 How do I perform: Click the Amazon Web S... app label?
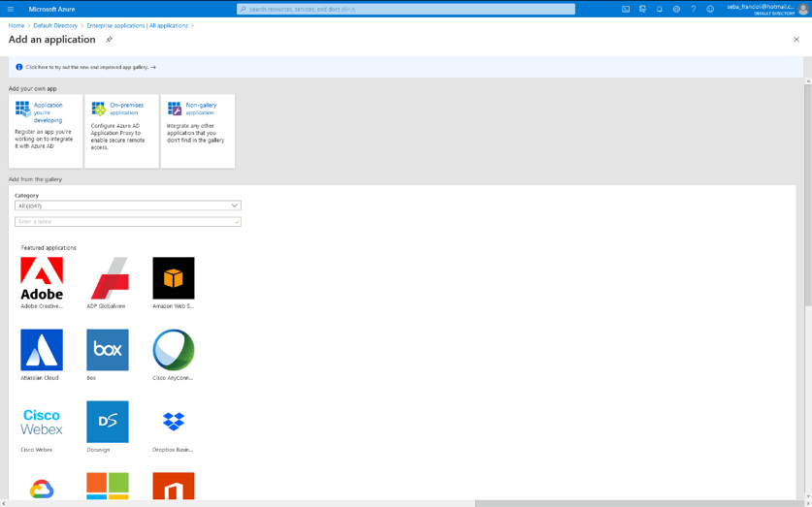[x=173, y=306]
